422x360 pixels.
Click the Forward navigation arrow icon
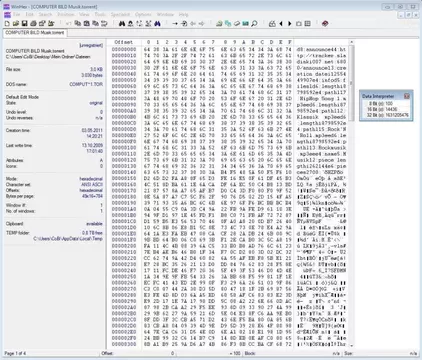(201, 23)
